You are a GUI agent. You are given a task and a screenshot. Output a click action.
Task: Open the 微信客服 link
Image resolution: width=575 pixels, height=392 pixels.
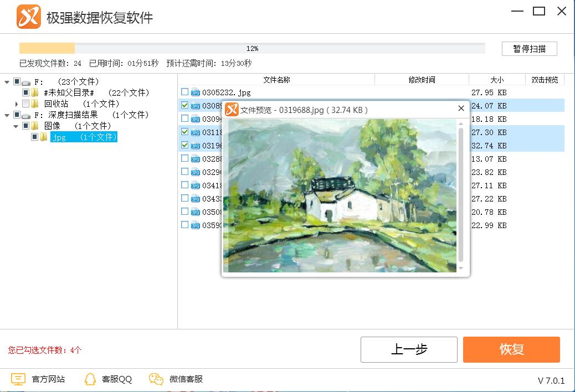click(186, 379)
